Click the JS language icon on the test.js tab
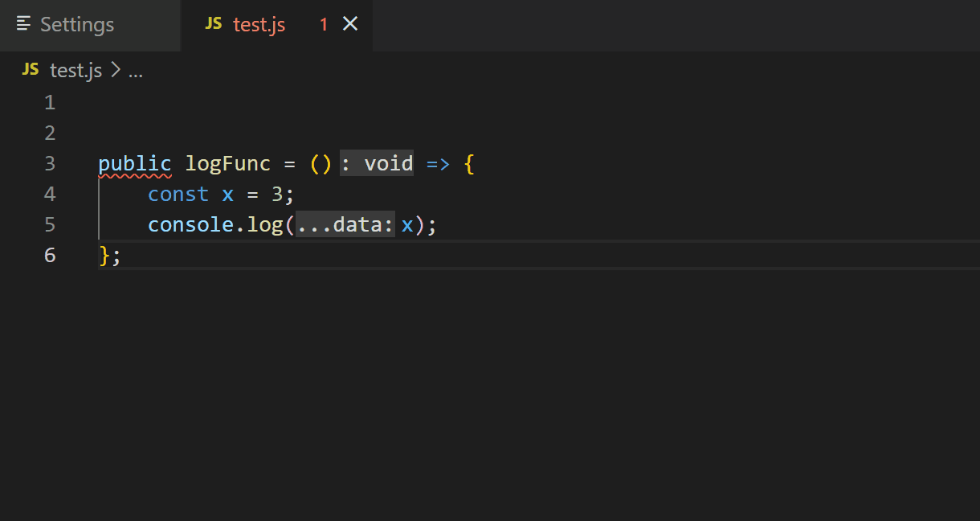The width and height of the screenshot is (980, 521). pyautogui.click(x=214, y=24)
